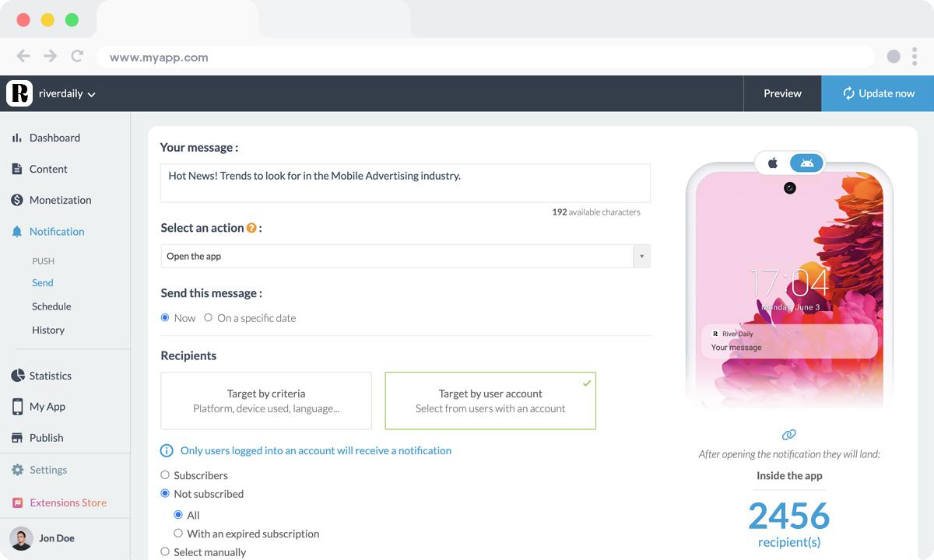Click into the message text field

point(405,183)
